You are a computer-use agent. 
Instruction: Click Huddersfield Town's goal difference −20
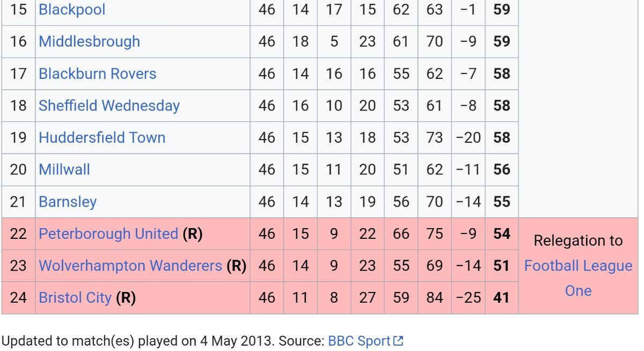(x=468, y=137)
